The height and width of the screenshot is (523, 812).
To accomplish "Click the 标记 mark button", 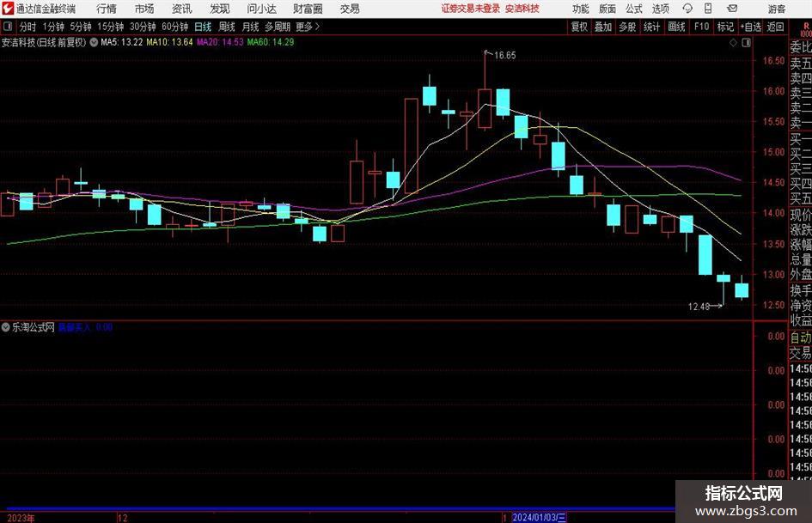I will (x=725, y=27).
